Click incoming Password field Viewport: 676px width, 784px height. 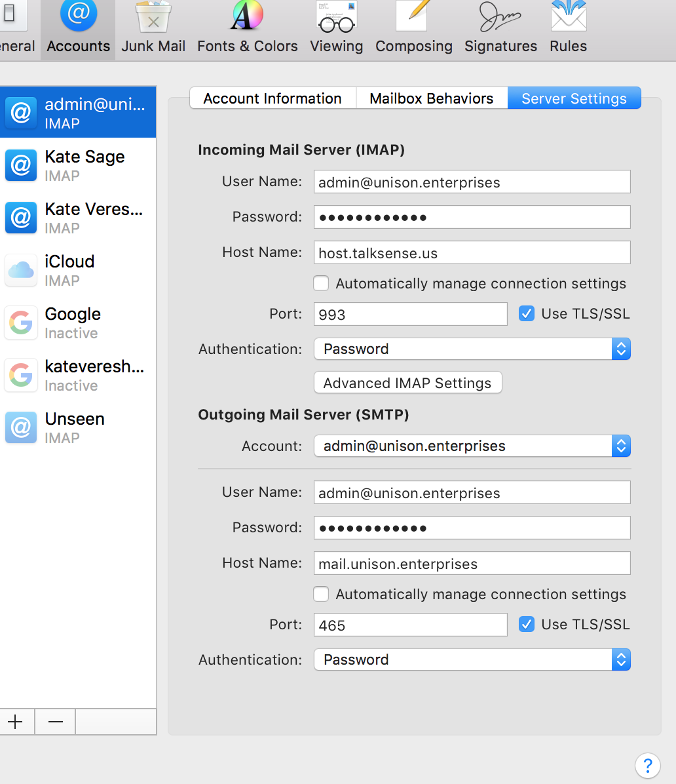(x=472, y=218)
